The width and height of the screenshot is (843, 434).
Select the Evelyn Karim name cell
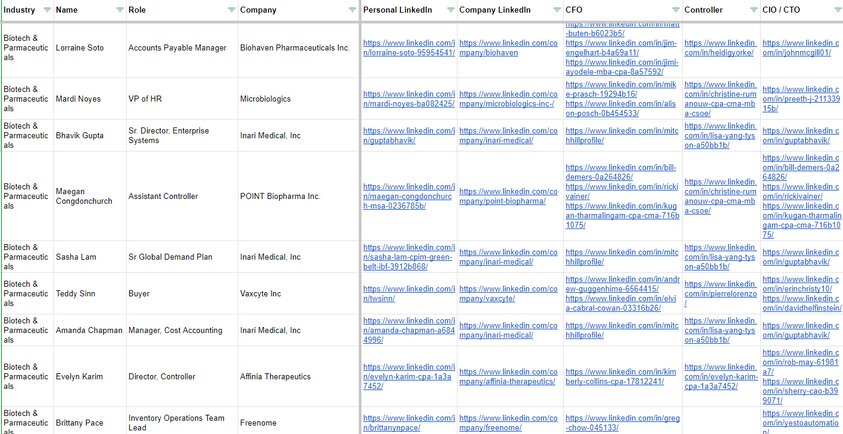(x=90, y=376)
